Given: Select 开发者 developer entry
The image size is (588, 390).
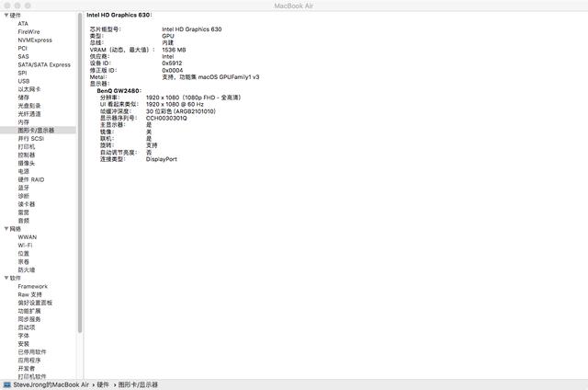Looking at the screenshot, I should [x=27, y=368].
